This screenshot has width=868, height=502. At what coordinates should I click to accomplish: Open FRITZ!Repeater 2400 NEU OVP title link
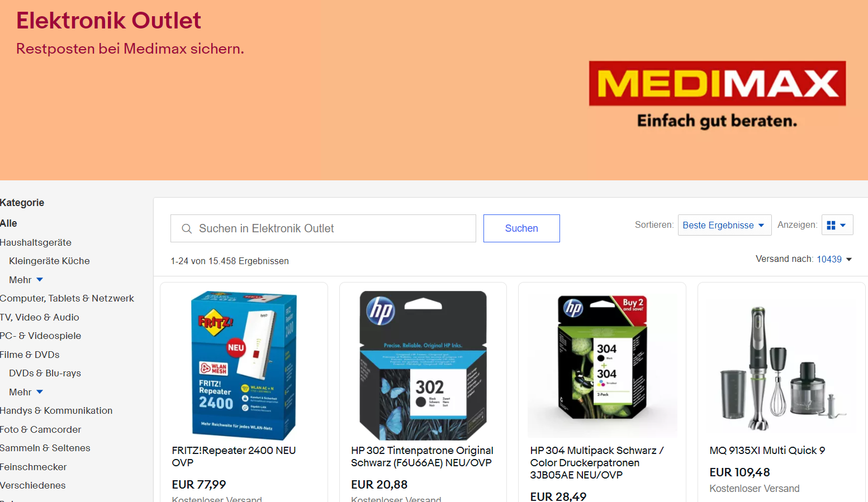[234, 456]
